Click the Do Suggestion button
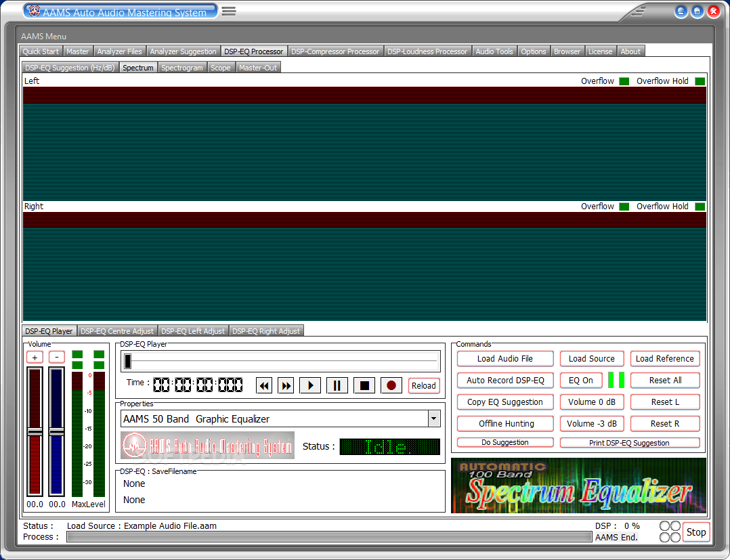730x560 pixels. 505,442
